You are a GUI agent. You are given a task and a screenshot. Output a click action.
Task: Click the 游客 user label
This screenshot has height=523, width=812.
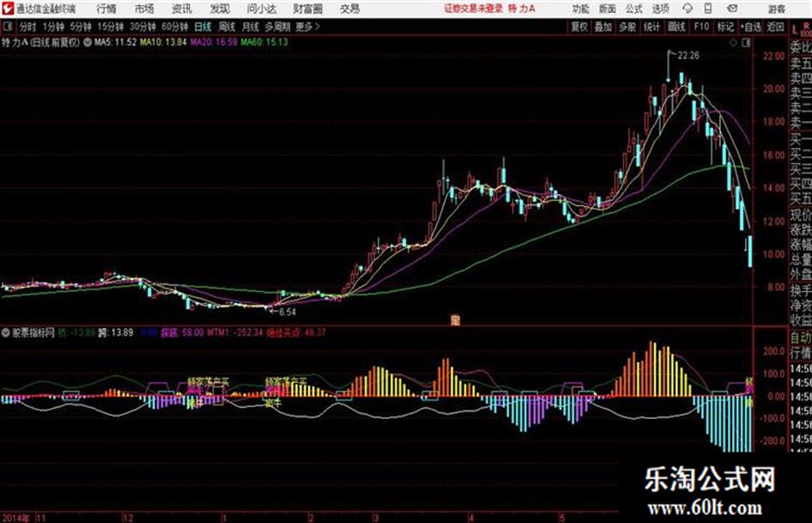(x=777, y=9)
